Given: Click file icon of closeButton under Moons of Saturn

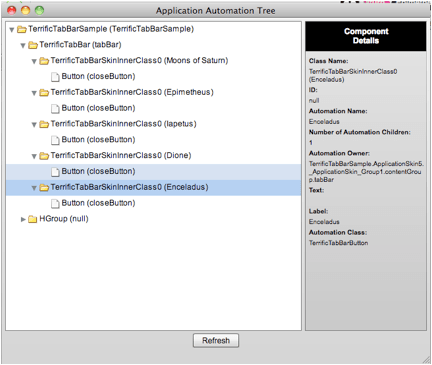Looking at the screenshot, I should (55, 77).
